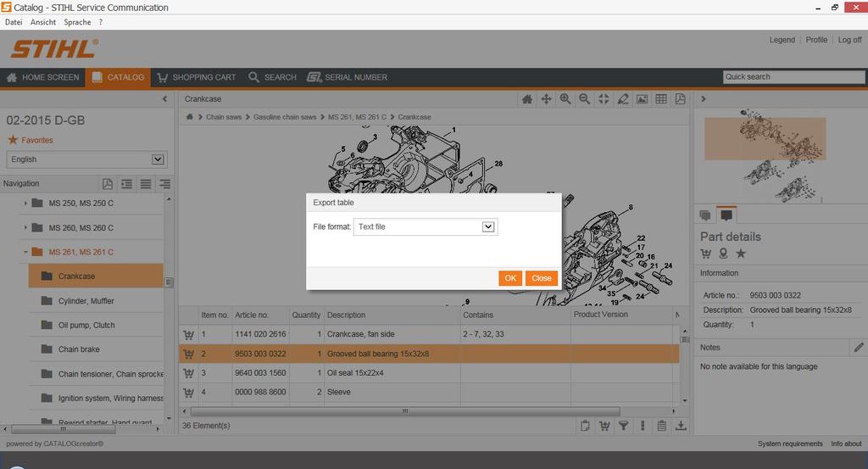Select Crankcase tree item

point(96,276)
